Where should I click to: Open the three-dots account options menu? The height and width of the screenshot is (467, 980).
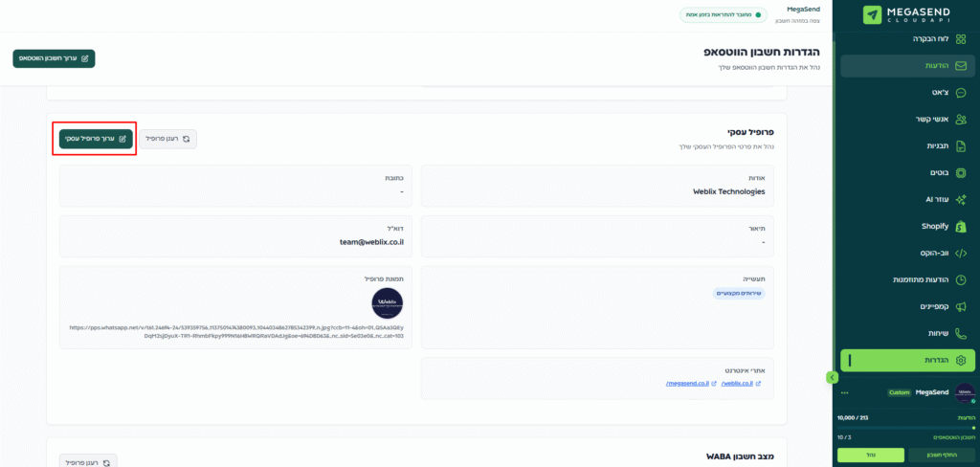pyautogui.click(x=844, y=392)
